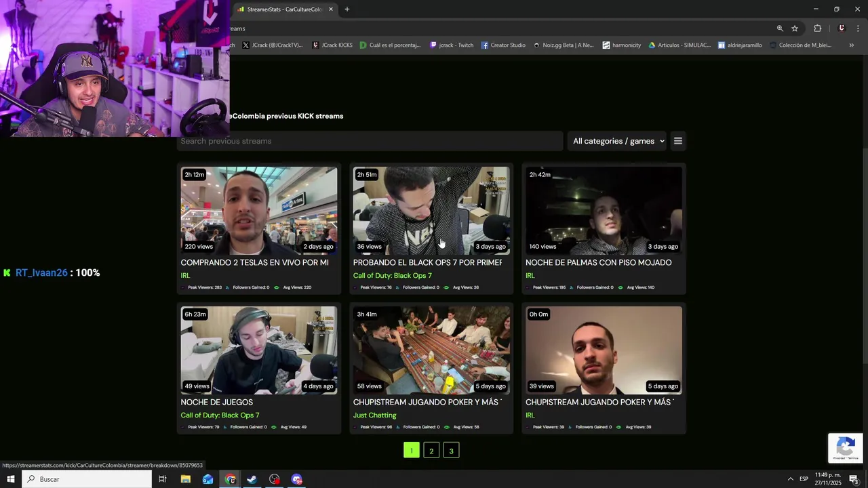Switch to Chrome on the taskbar
The height and width of the screenshot is (488, 868).
coord(231,479)
